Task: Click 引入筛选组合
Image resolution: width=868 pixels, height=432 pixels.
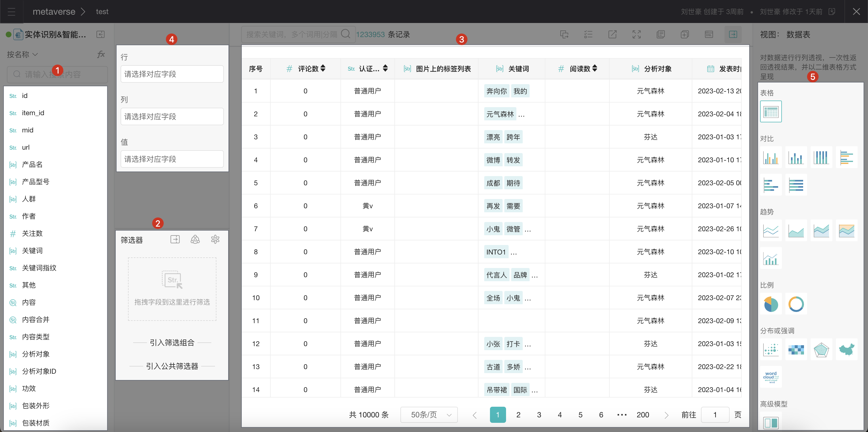Action: click(172, 343)
